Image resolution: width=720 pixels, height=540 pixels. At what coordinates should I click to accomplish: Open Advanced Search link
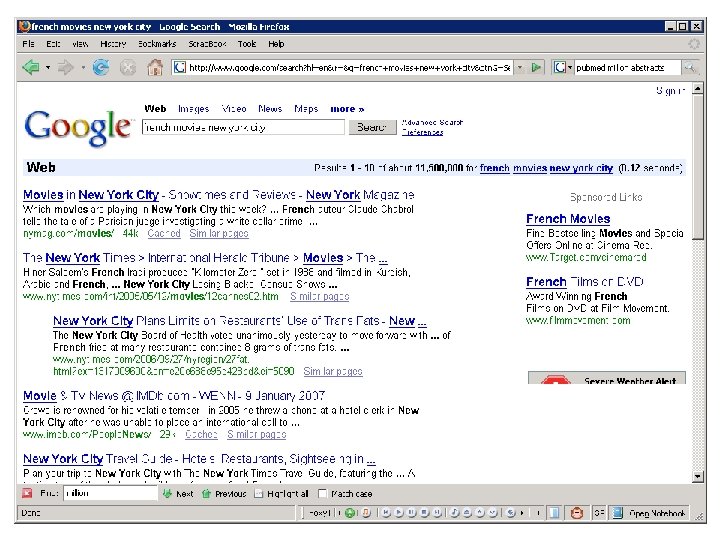[x=432, y=122]
